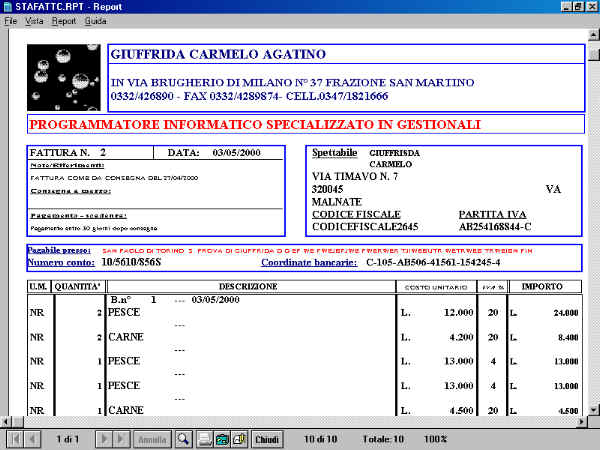Print the report with printer icon

(205, 439)
